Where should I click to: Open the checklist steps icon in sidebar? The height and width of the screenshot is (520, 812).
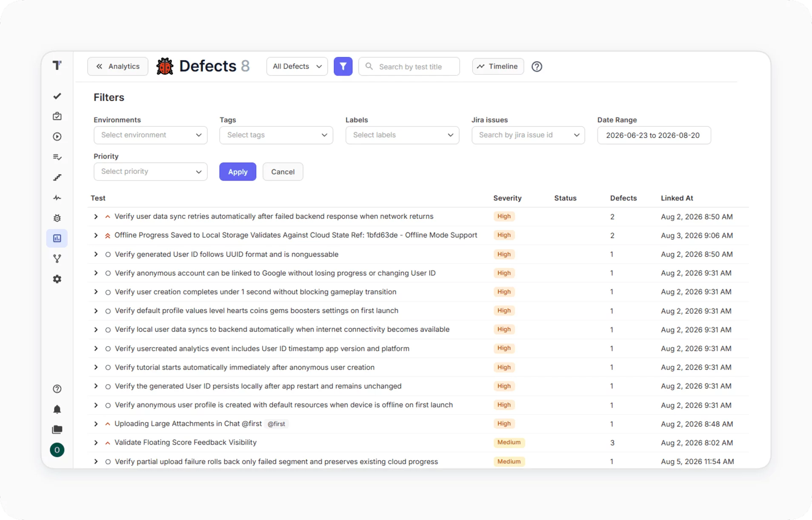[57, 157]
